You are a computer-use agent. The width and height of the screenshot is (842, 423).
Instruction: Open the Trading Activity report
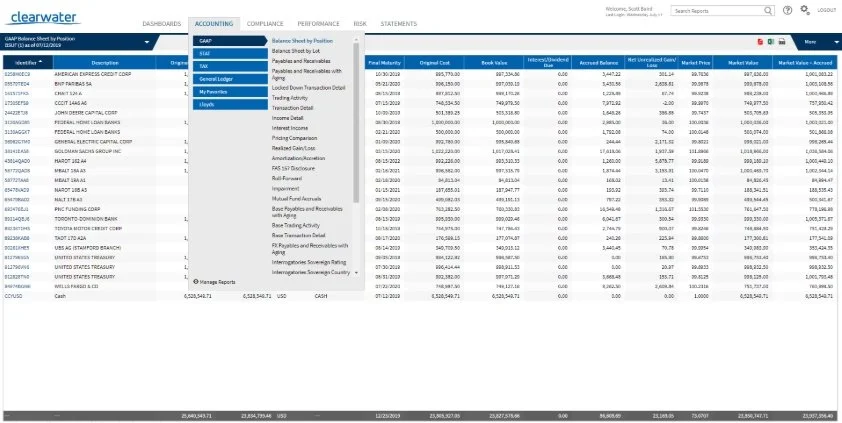point(290,98)
